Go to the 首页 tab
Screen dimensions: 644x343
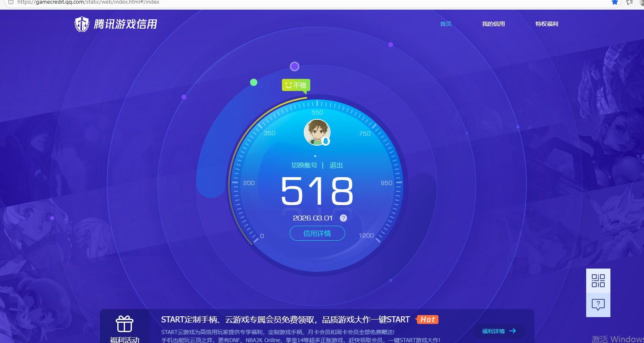click(445, 24)
